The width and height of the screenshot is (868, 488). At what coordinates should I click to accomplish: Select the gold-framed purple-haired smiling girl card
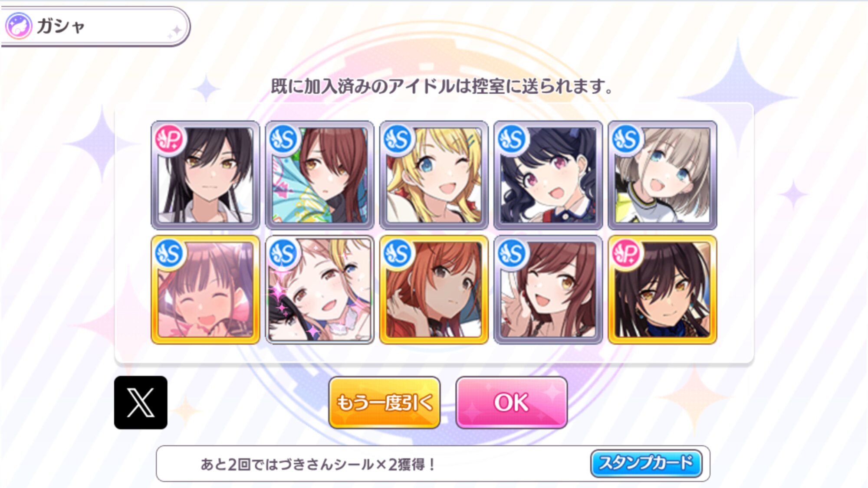(205, 290)
